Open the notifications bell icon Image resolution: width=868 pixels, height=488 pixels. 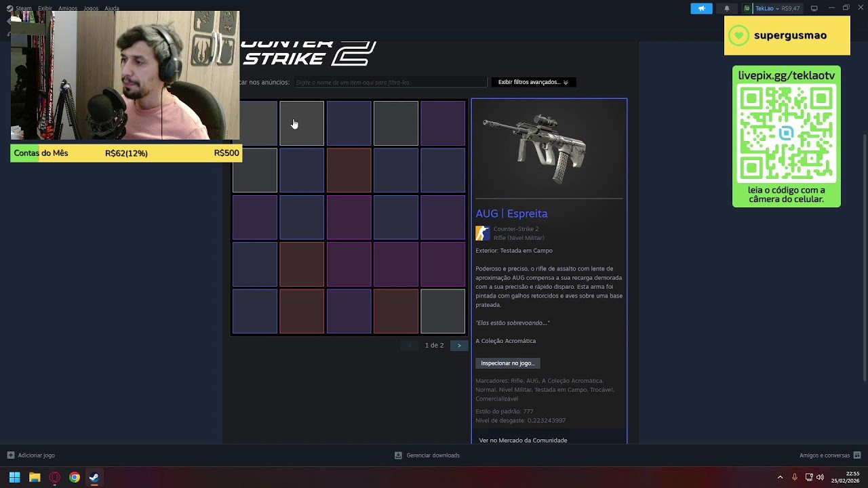[727, 8]
